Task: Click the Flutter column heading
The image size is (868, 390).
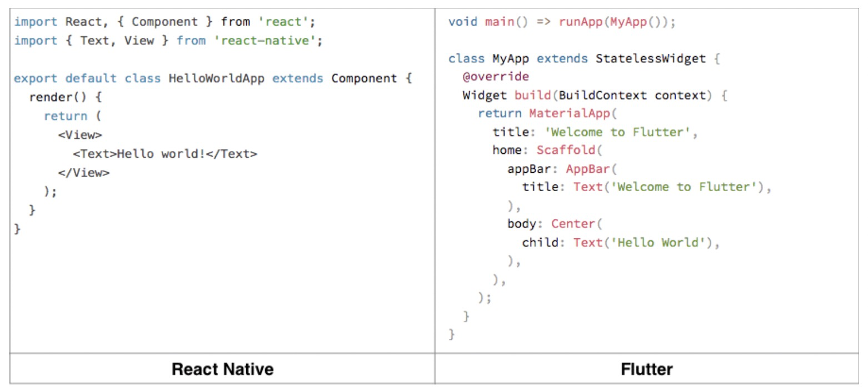Action: click(647, 369)
